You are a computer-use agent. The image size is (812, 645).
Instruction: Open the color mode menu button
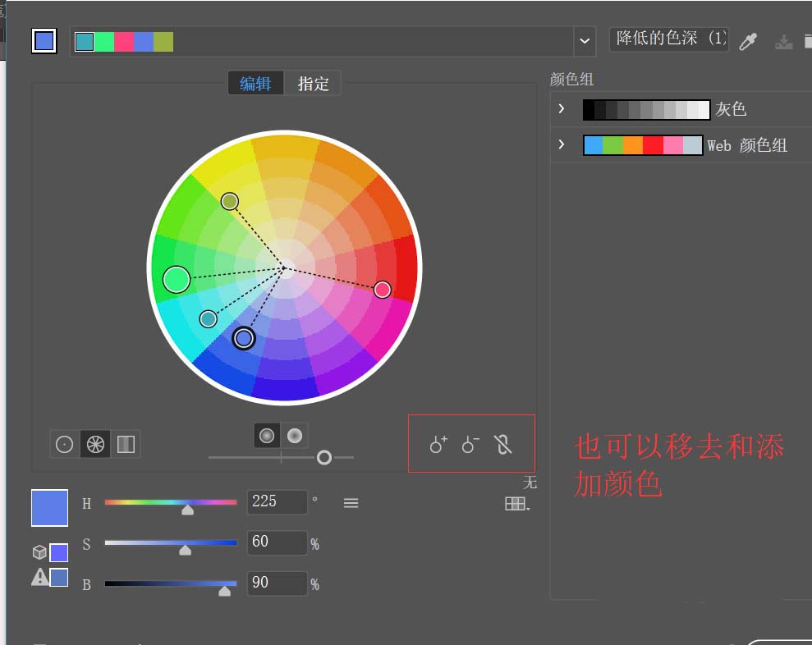[351, 503]
